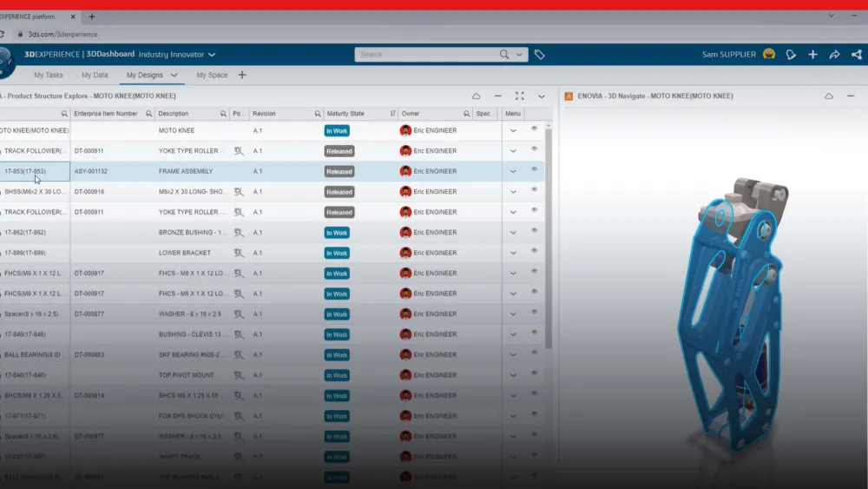The height and width of the screenshot is (489, 868).
Task: Toggle visibility eye for LOWER BRACKET row
Action: click(534, 251)
